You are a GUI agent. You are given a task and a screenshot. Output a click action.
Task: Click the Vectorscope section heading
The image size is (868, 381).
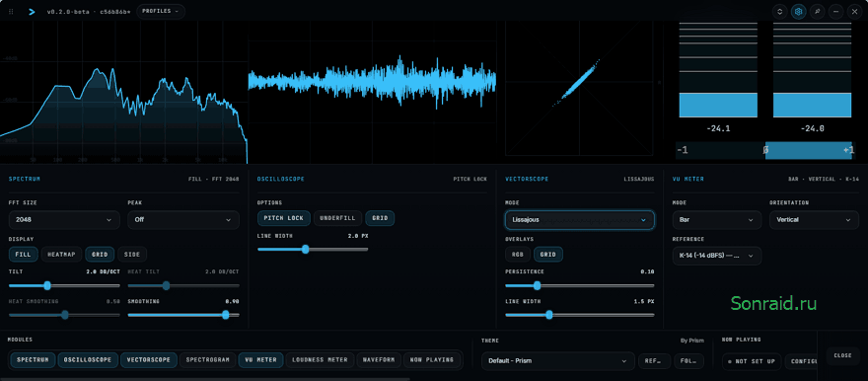click(526, 180)
